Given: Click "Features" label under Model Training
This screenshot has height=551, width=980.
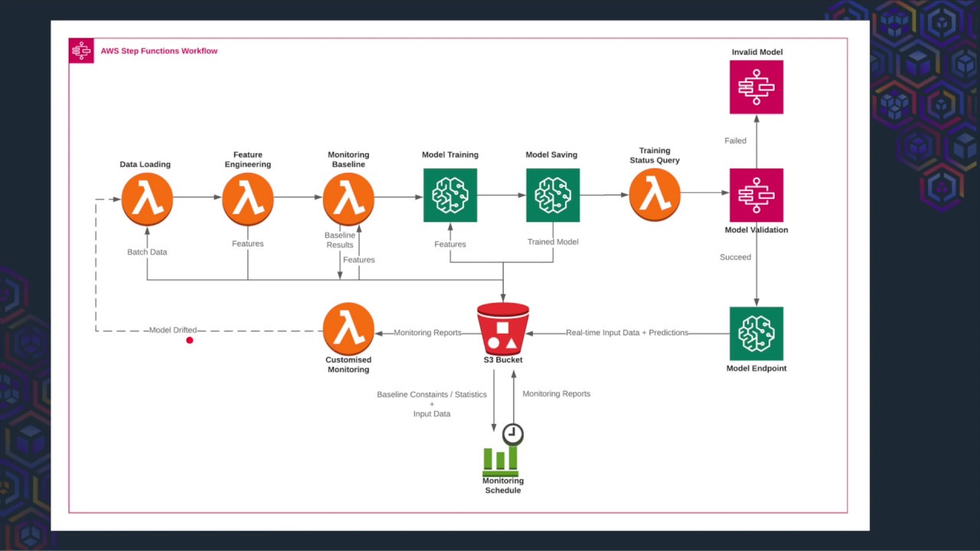Looking at the screenshot, I should pos(450,245).
